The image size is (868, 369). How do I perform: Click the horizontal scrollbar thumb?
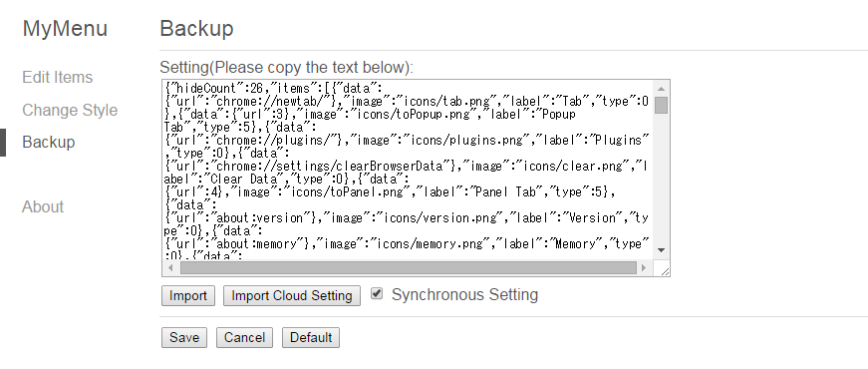pos(408,268)
